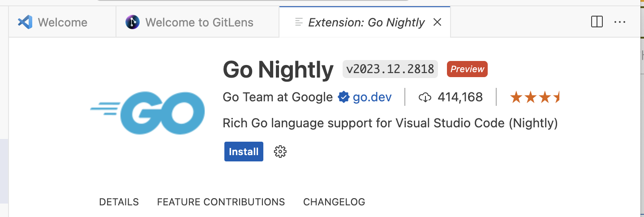This screenshot has height=217, width=644.
Task: Open the FEATURE CONTRIBUTIONS tab
Action: [221, 202]
